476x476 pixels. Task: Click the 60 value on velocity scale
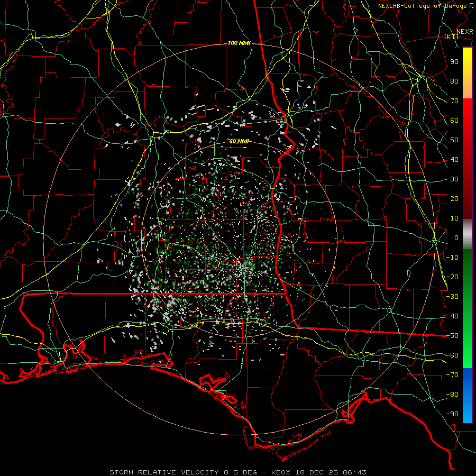(454, 120)
